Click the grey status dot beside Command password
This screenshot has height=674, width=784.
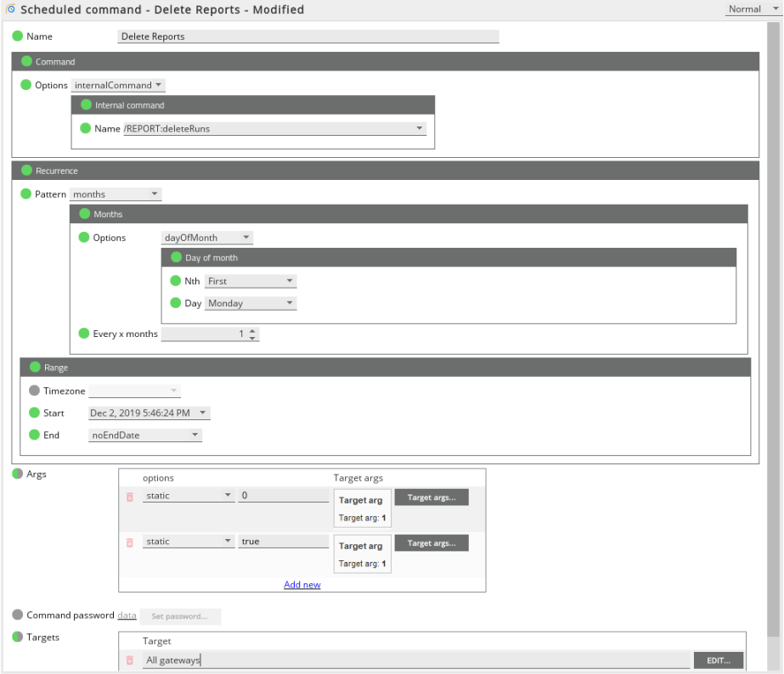coord(18,615)
